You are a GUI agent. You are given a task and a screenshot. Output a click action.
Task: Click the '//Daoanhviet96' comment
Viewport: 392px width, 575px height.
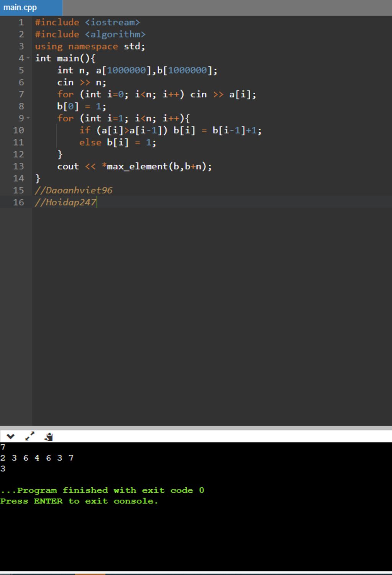[73, 190]
